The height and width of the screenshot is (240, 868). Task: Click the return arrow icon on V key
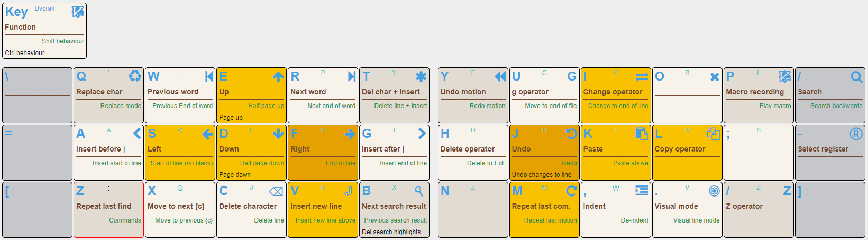coord(349,191)
